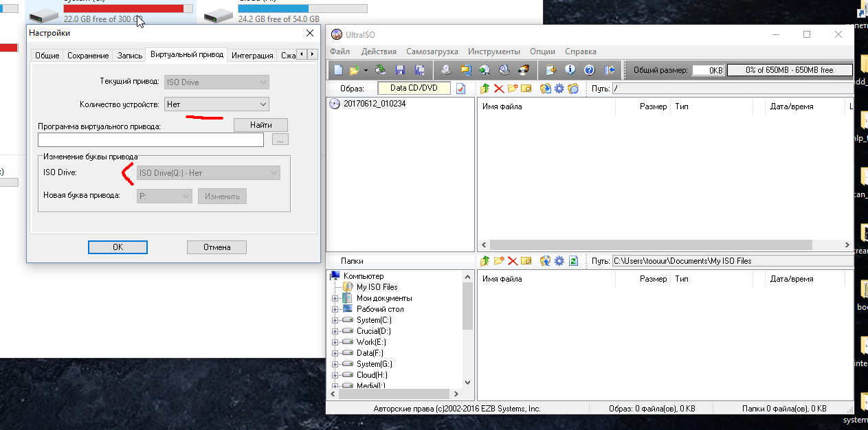This screenshot has width=868, height=430.
Task: Open the dropdown arrow next to Open icon
Action: coord(366,71)
